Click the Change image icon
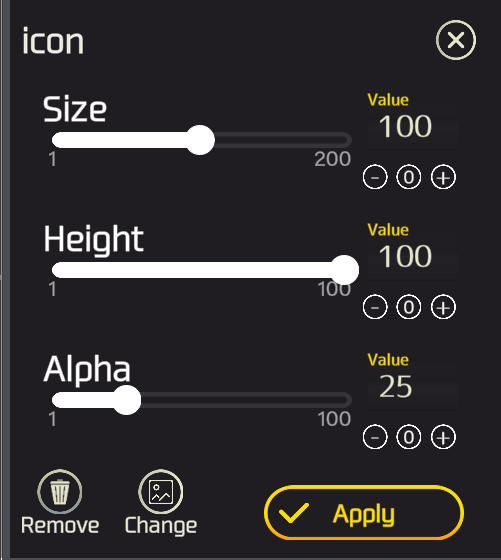 pos(161,492)
